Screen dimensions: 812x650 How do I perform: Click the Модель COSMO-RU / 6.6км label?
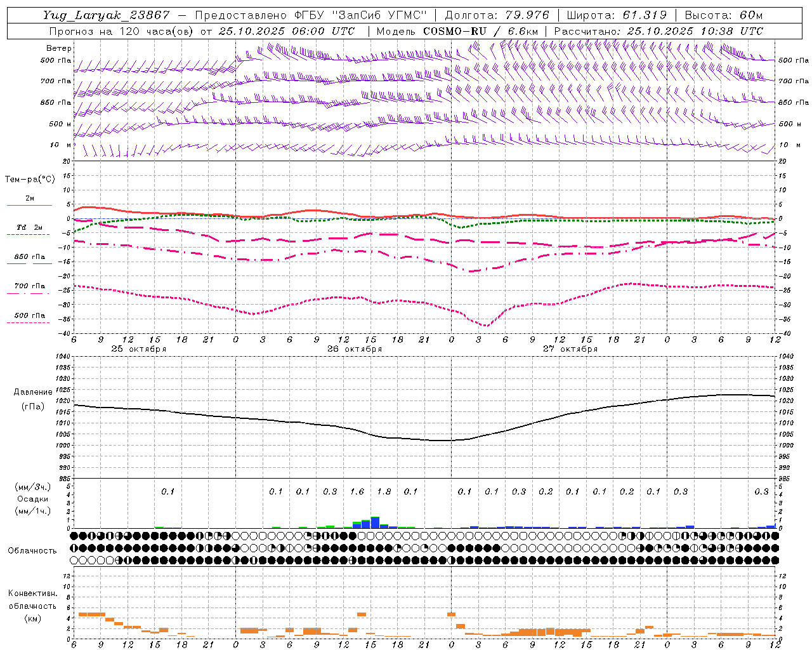click(x=456, y=30)
